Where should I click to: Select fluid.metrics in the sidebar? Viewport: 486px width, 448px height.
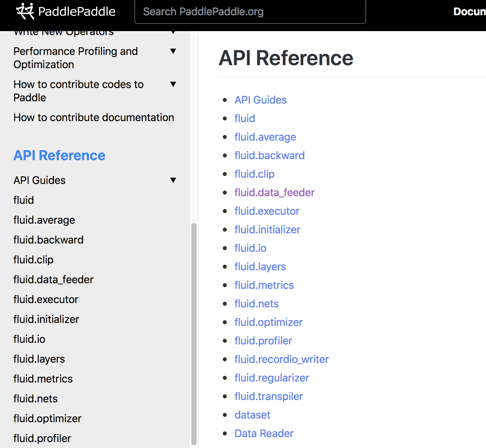pyautogui.click(x=43, y=379)
